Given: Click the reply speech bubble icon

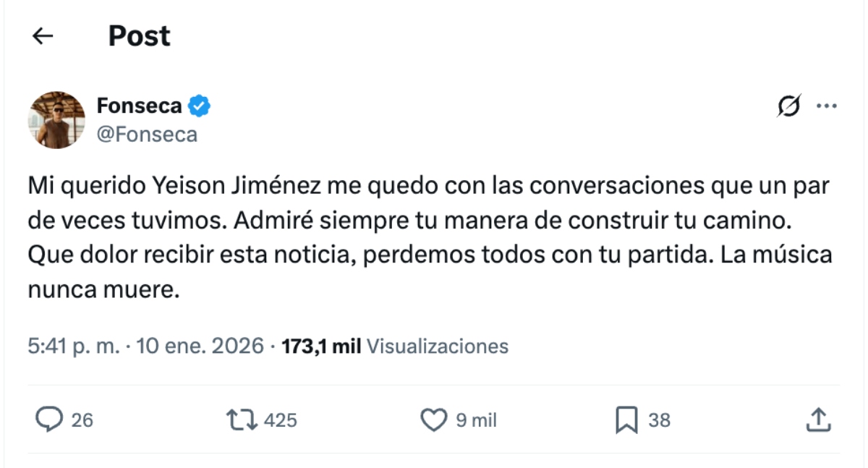Looking at the screenshot, I should point(48,420).
